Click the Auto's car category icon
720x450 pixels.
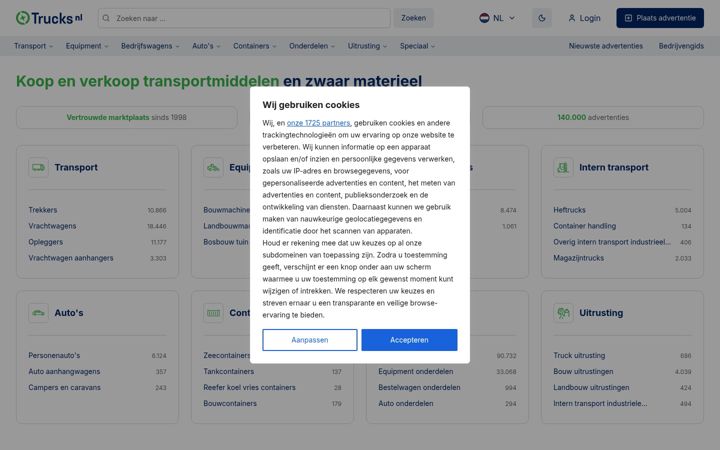[39, 313]
